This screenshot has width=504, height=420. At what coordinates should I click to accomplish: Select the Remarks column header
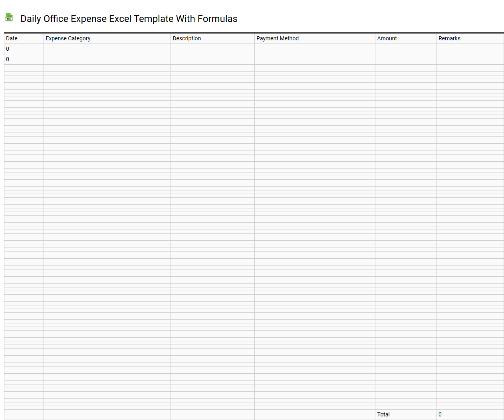pyautogui.click(x=449, y=38)
